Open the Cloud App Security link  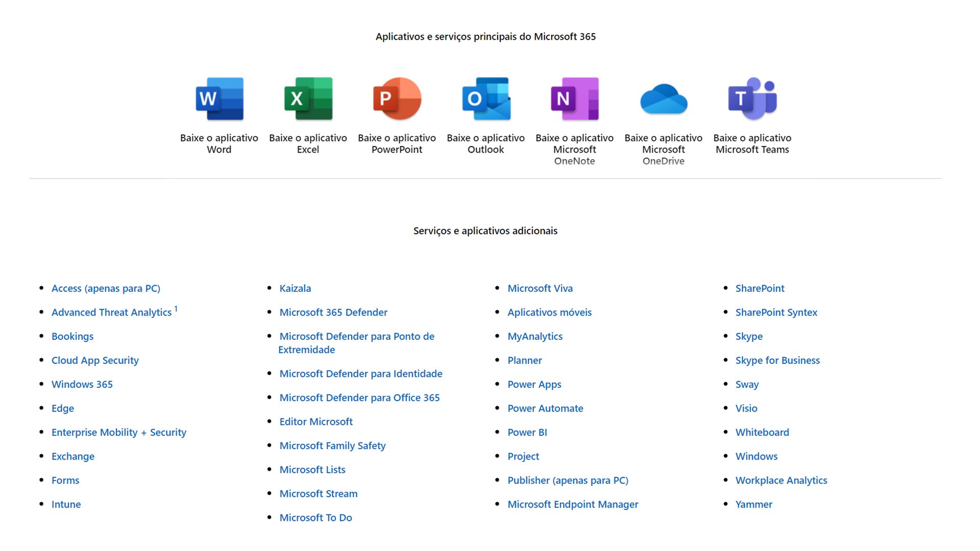click(x=95, y=360)
